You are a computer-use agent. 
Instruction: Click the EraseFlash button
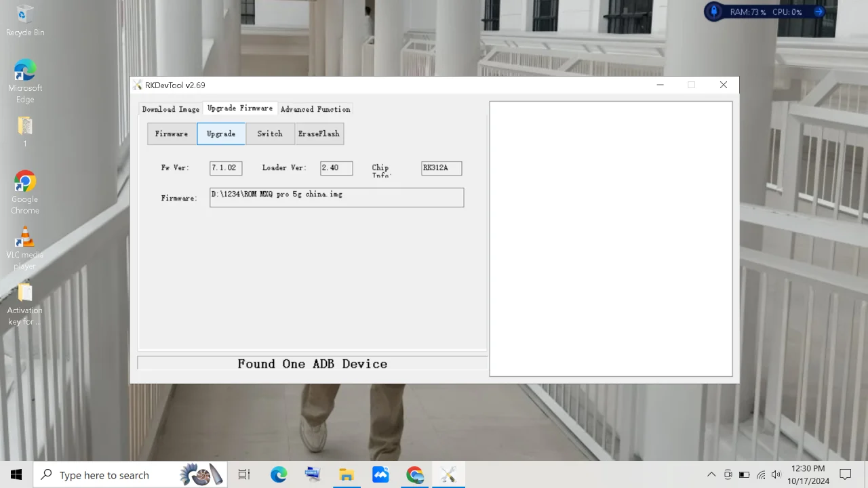(319, 134)
